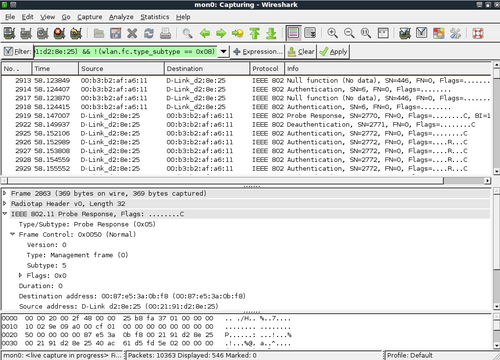
Task: Open the capture interfaces list icon
Action: (9, 33)
